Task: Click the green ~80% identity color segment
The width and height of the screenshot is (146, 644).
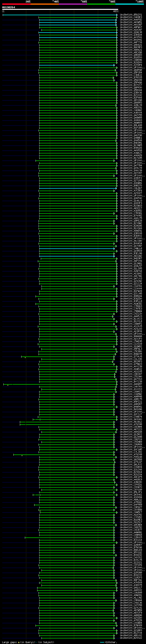Action: click(101, 4)
